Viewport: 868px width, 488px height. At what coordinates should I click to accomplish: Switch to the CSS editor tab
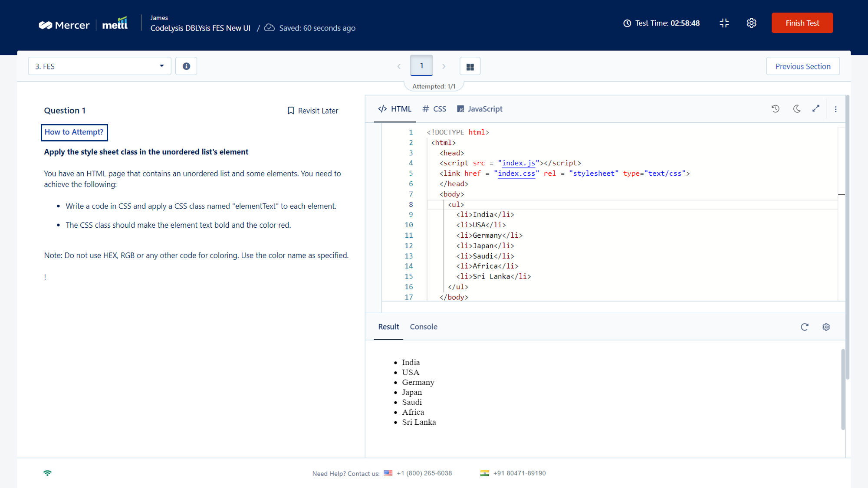pyautogui.click(x=434, y=109)
